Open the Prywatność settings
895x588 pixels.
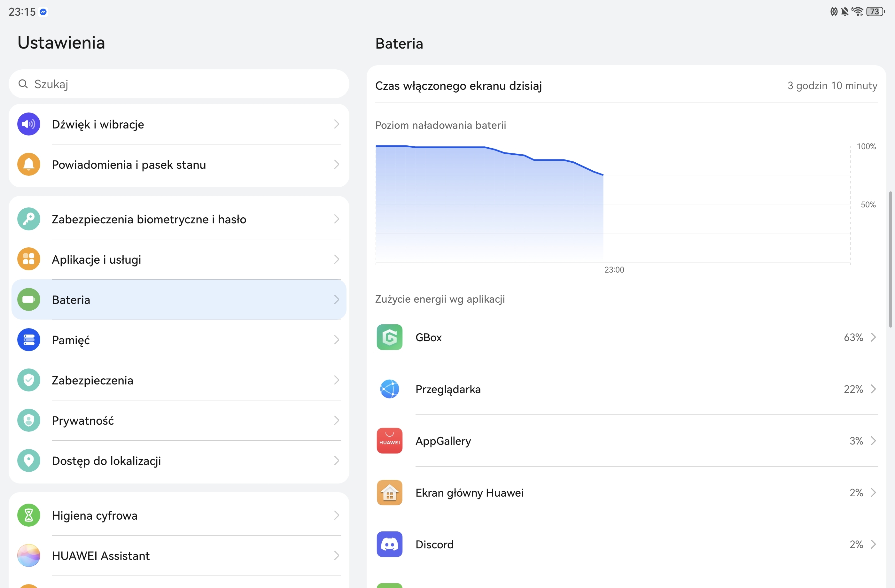point(179,420)
